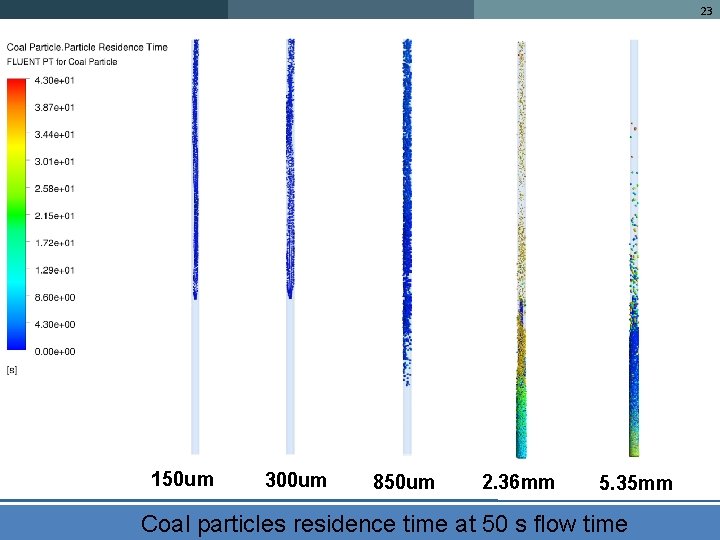Click the 2.36mm particle column plot
The image size is (720, 540).
click(x=521, y=249)
